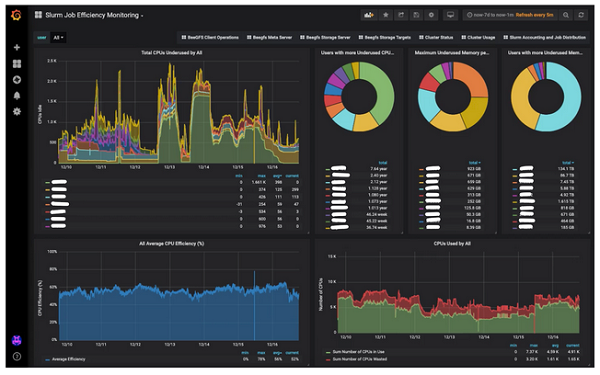Go to Slurm Accounting and Job Distribution link

click(x=545, y=38)
